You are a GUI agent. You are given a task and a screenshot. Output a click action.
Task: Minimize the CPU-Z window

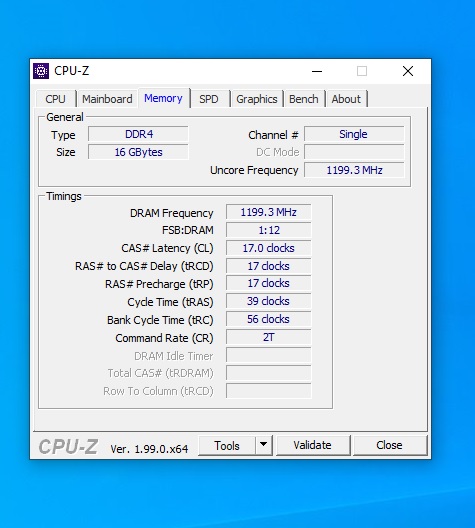click(x=317, y=71)
